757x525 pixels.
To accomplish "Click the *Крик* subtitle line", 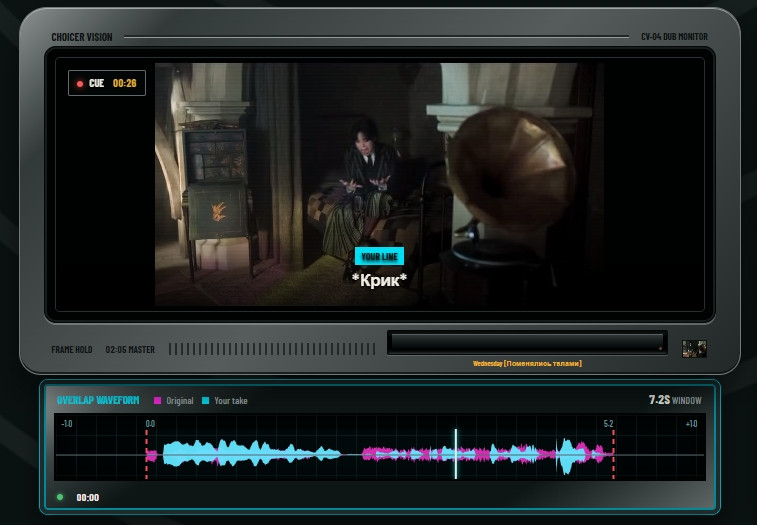I will (379, 280).
